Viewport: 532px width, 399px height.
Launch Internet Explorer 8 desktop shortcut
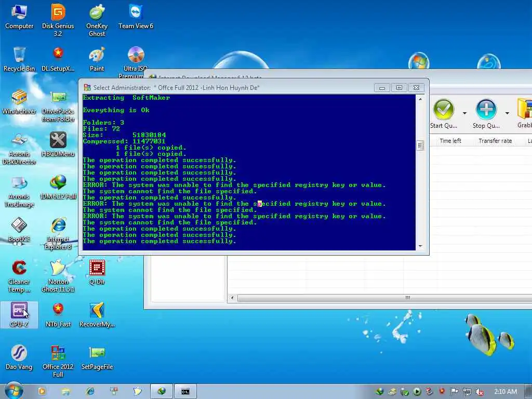click(x=58, y=234)
